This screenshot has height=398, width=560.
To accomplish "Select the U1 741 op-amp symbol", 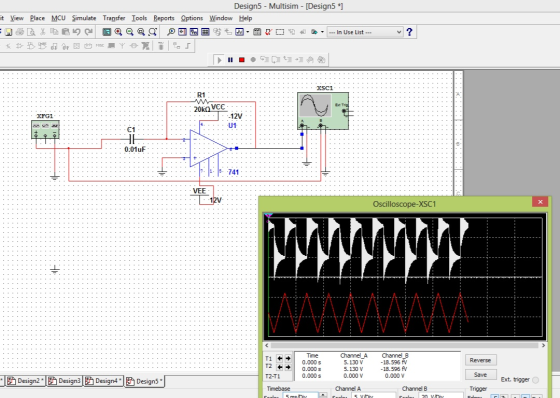I will [208, 148].
